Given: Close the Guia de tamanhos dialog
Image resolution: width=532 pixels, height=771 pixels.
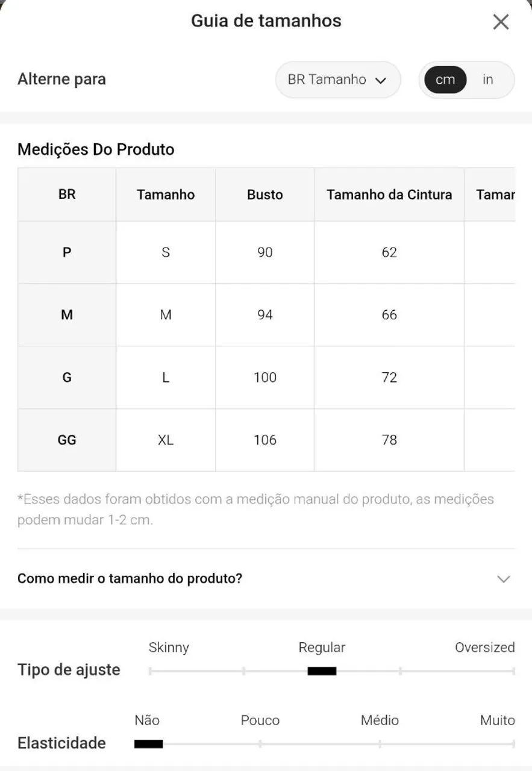Looking at the screenshot, I should 501,22.
